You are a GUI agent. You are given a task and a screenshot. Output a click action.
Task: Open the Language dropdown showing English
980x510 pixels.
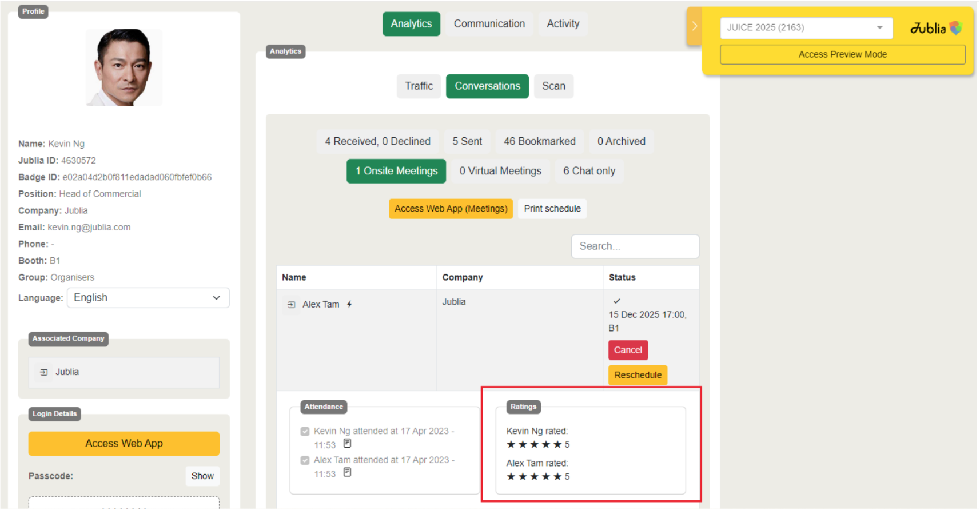point(148,298)
